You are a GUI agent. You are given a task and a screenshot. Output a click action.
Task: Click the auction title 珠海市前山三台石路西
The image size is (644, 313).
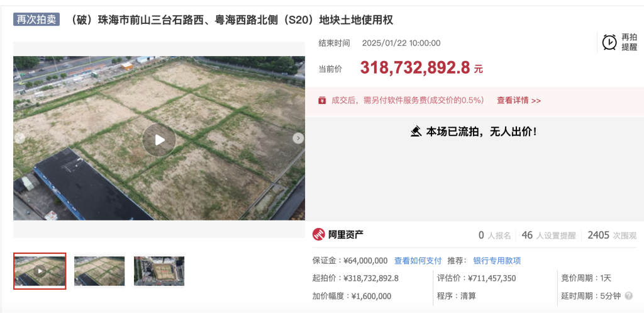(x=231, y=20)
